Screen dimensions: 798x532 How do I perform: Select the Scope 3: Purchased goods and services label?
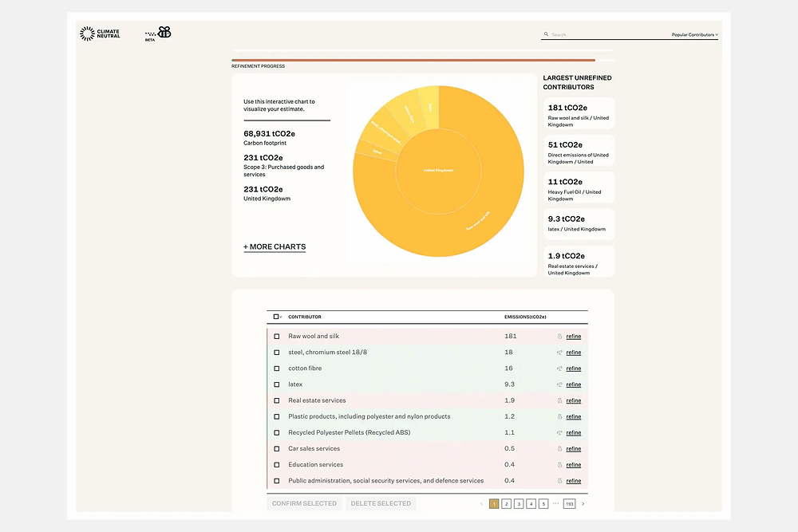[283, 171]
